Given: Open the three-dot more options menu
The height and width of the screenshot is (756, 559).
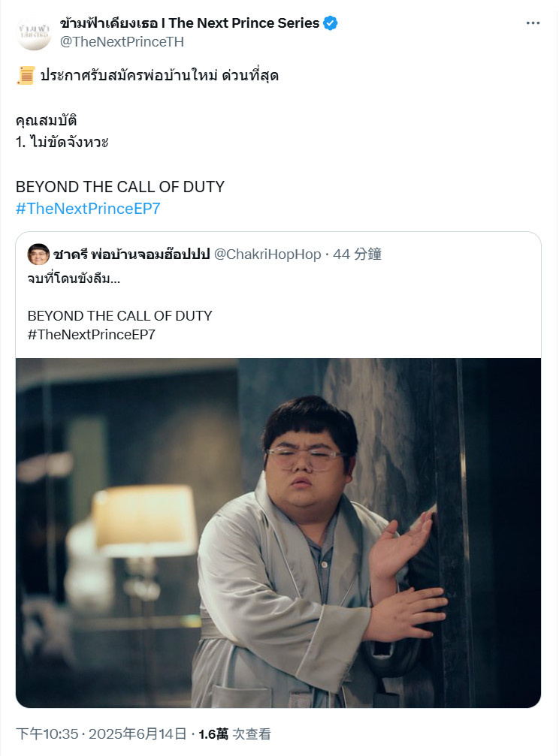Looking at the screenshot, I should pos(533,23).
